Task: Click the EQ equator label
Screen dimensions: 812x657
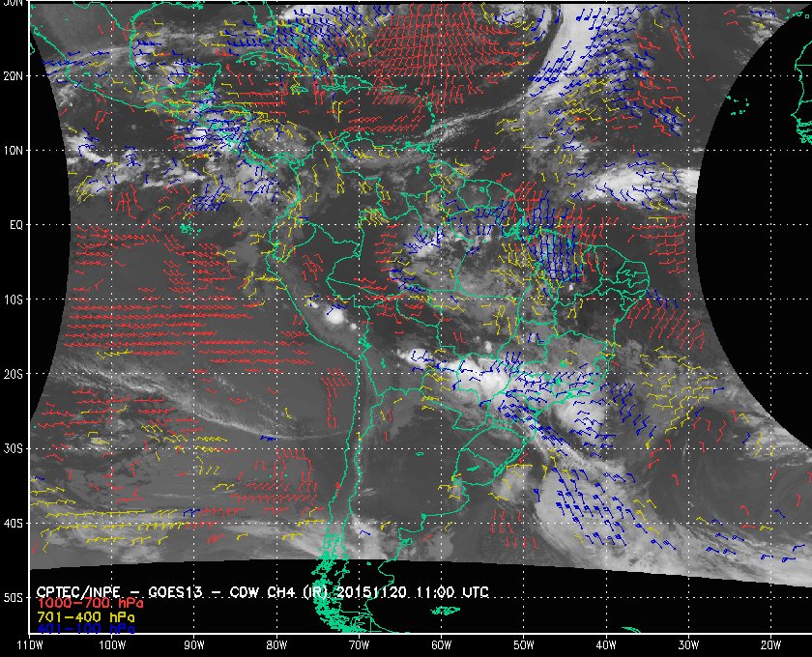Action: coord(16,225)
